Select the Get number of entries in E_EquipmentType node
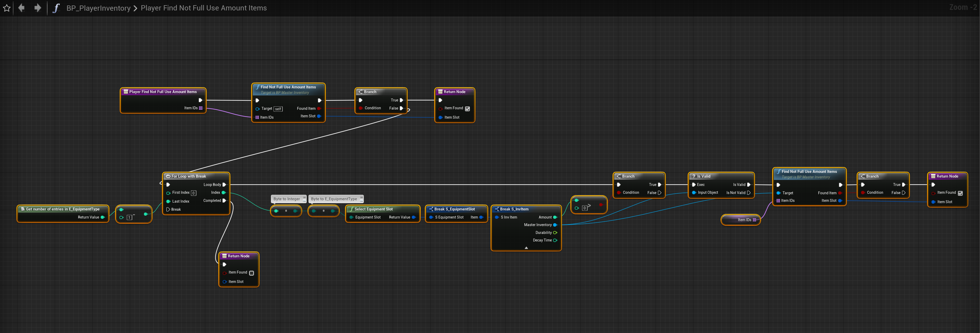Screen dimensions: 980x333 click(62, 209)
